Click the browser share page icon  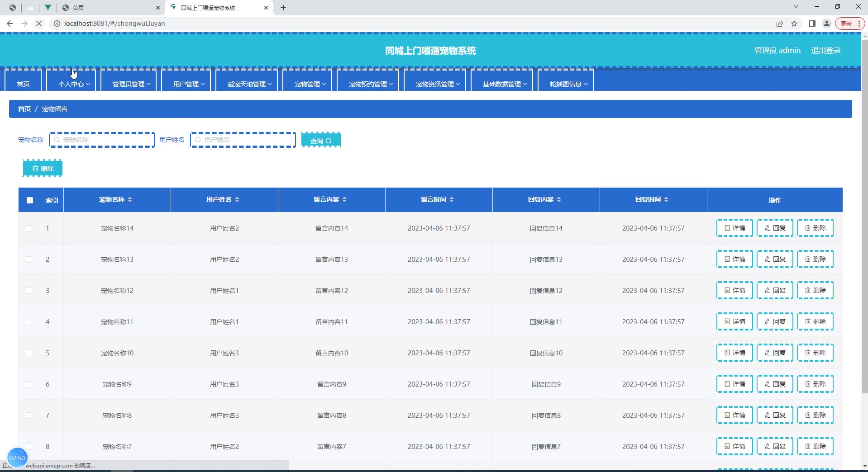click(x=780, y=24)
